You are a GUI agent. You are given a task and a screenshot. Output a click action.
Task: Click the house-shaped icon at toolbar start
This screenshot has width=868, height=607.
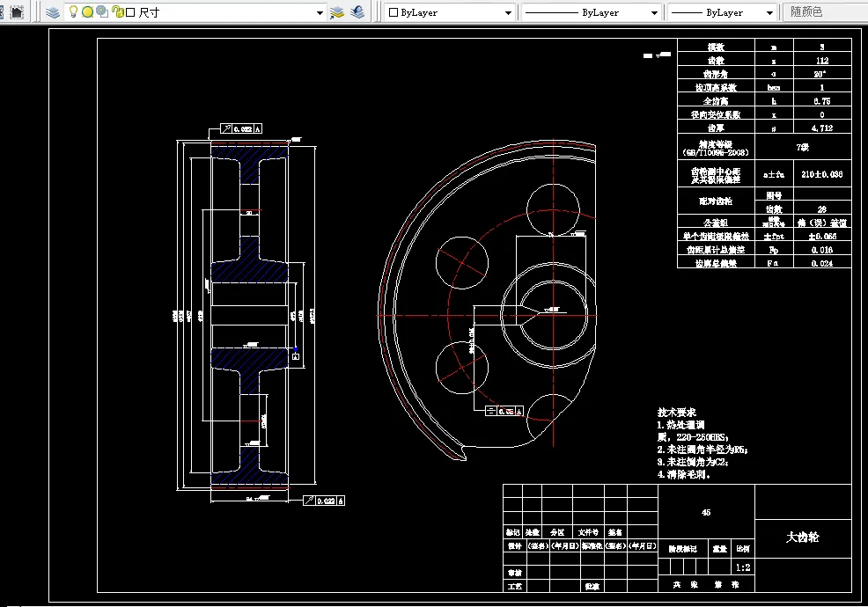pyautogui.click(x=17, y=12)
